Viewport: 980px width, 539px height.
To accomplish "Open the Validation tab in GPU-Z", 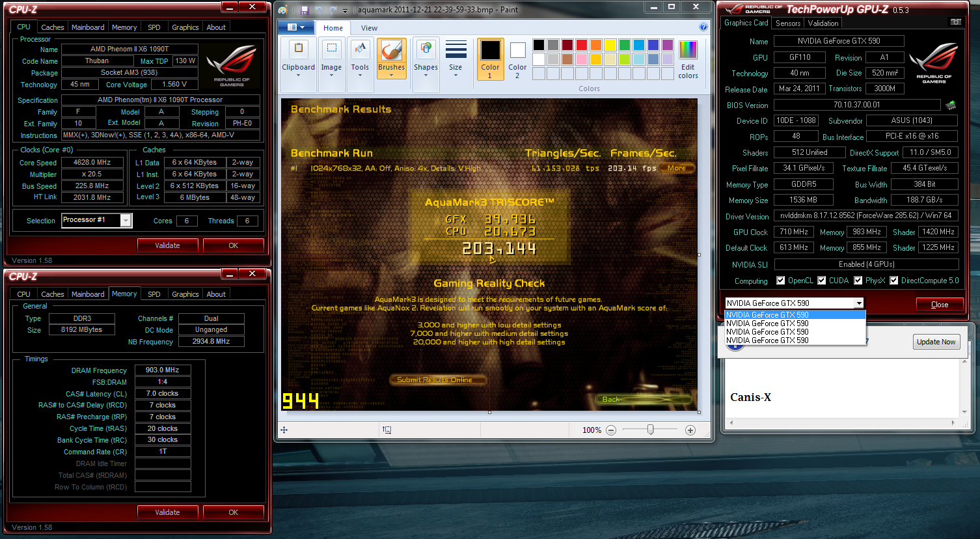I will pos(823,23).
